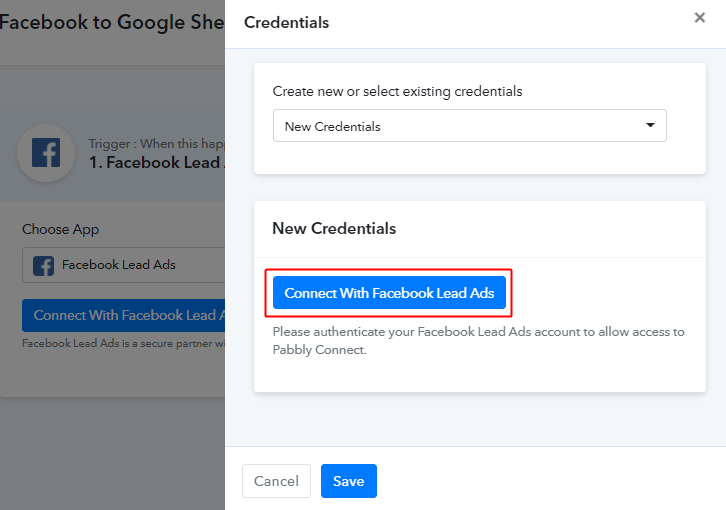Select the Facebook Lead Ads app field
This screenshot has height=510, width=726.
tap(124, 265)
